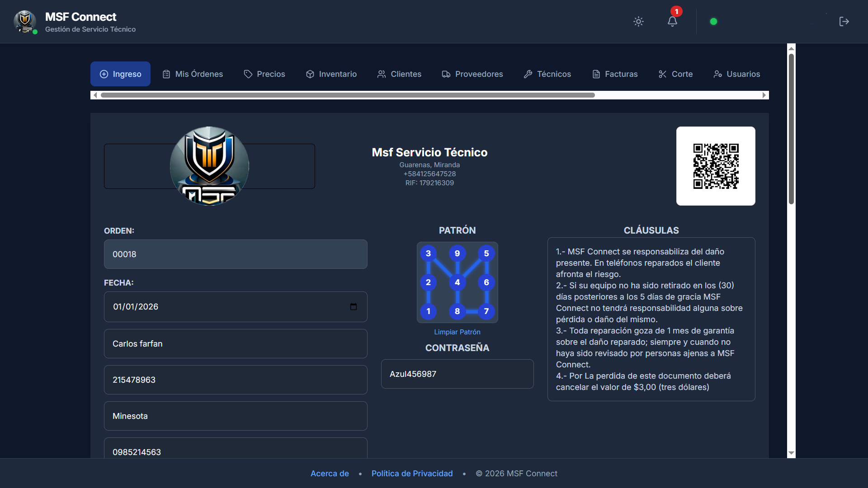Click the clipboard icon beside Mis Órdenes
This screenshot has height=488, width=868.
coord(166,74)
